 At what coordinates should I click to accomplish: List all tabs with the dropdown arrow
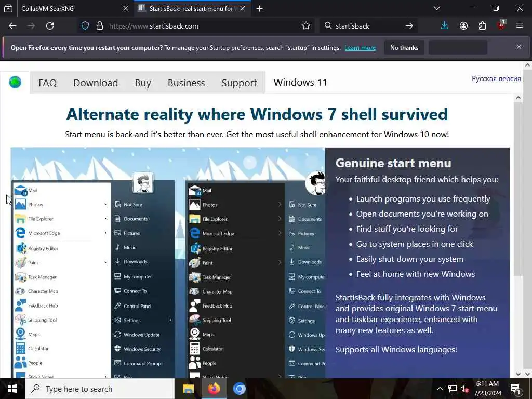pos(437,8)
